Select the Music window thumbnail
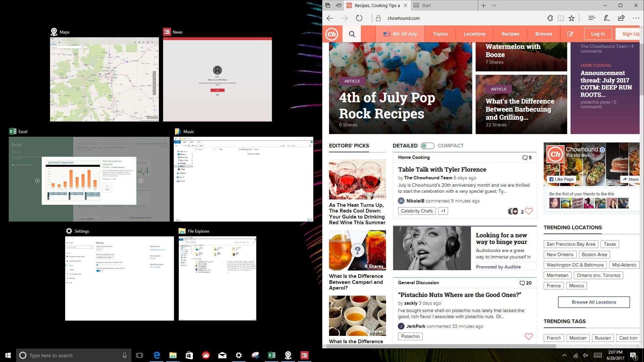644x362 pixels. pyautogui.click(x=244, y=179)
